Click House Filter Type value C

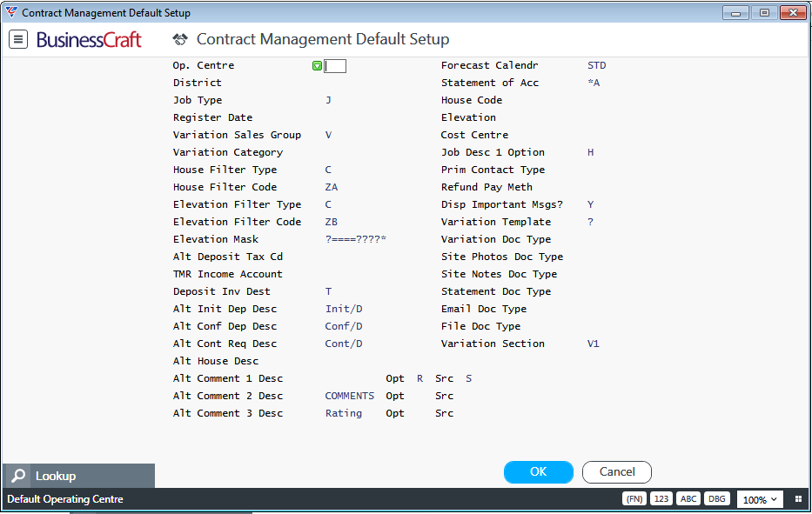328,170
